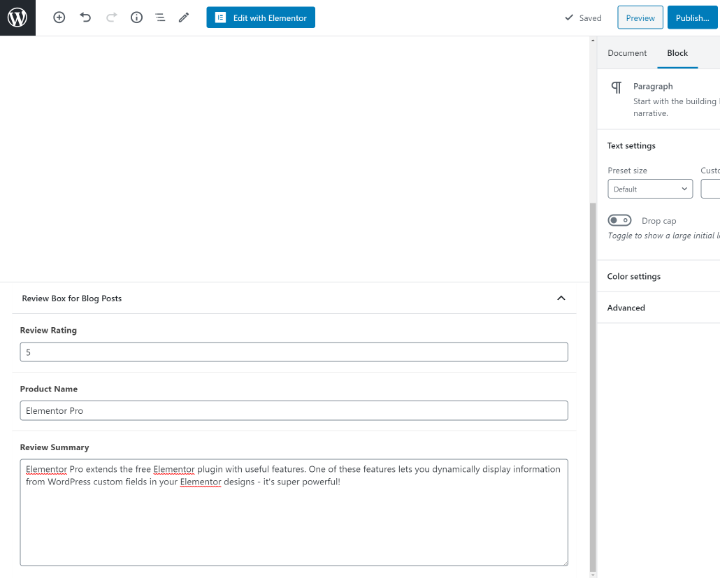This screenshot has width=720, height=578.
Task: Toggle the Drop cap switch
Action: (619, 220)
